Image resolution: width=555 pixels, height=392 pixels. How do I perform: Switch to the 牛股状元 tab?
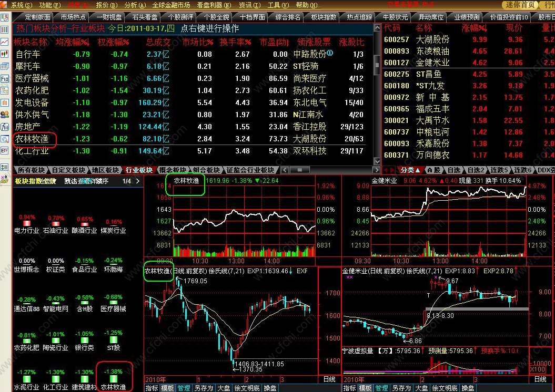[395, 17]
